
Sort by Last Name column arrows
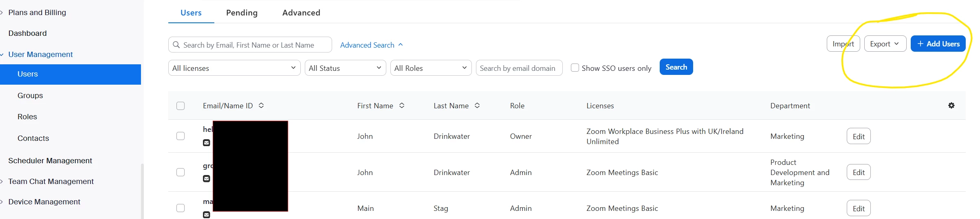[477, 105]
